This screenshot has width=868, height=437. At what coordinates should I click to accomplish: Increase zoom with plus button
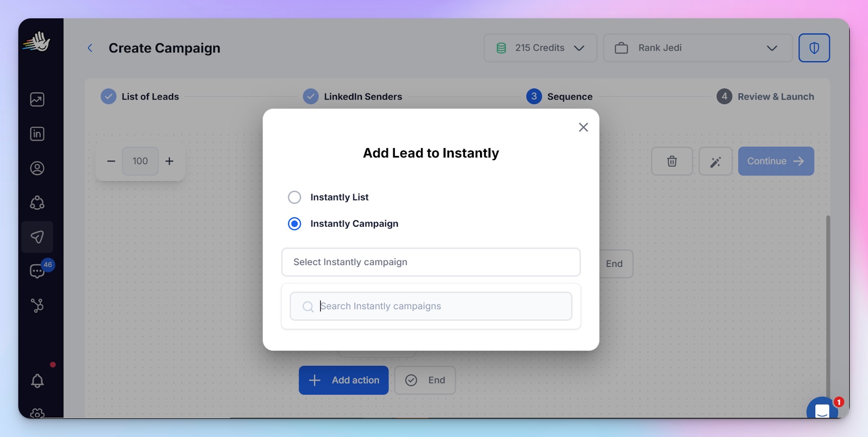tap(169, 161)
